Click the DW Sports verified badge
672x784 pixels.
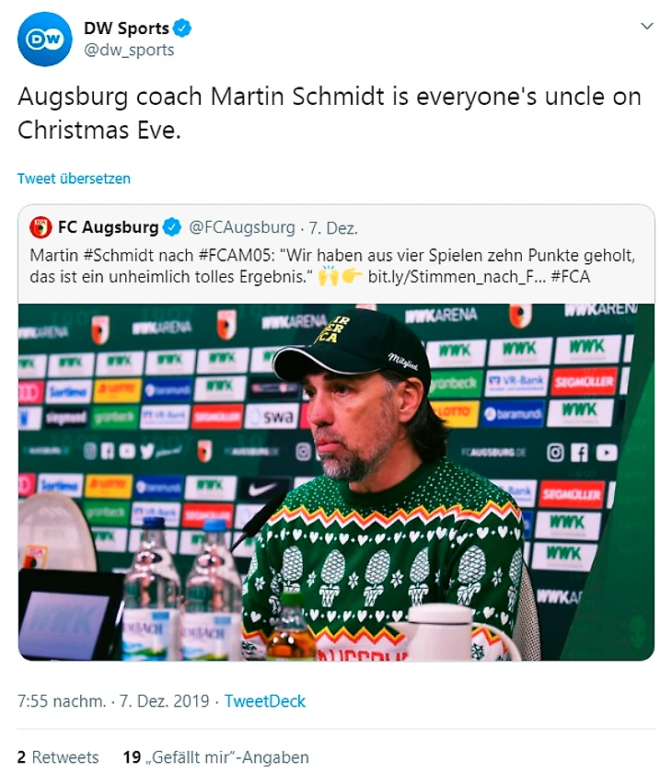[x=183, y=29]
